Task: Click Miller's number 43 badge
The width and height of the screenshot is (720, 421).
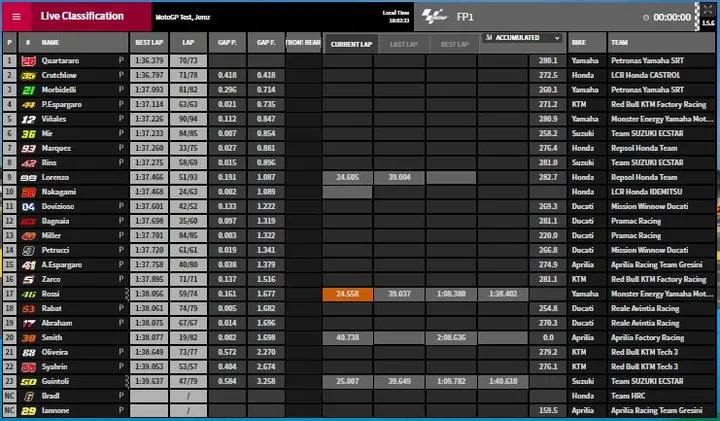Action: coord(28,236)
